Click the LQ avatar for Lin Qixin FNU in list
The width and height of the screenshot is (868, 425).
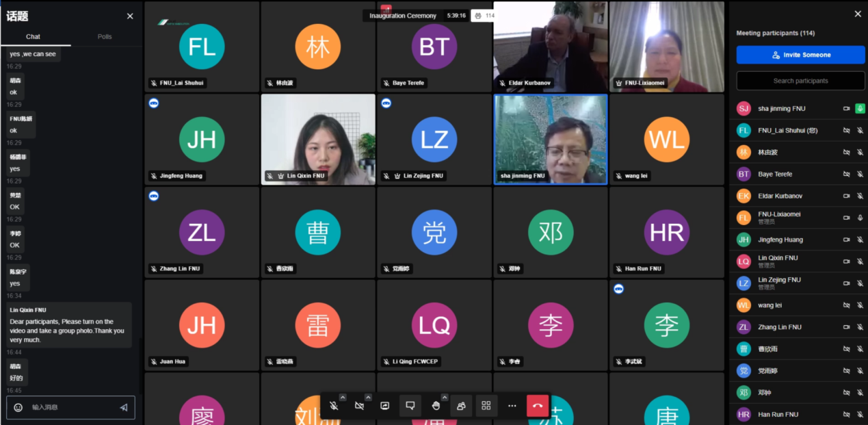pyautogui.click(x=744, y=261)
